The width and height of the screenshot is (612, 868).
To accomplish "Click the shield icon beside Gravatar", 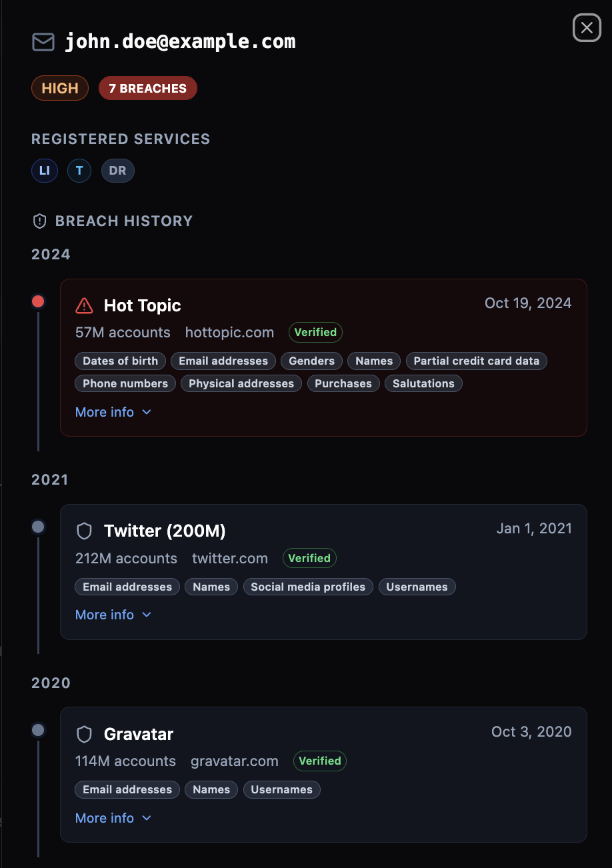I will [x=84, y=735].
